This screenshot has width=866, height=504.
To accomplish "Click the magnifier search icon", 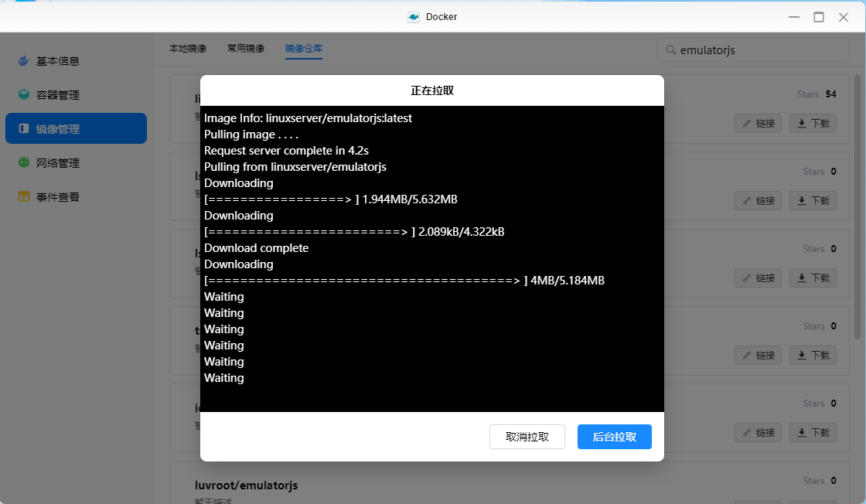I will pyautogui.click(x=670, y=49).
